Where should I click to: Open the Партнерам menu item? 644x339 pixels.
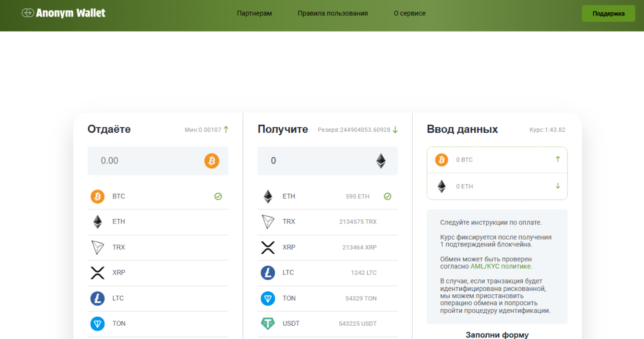point(254,13)
